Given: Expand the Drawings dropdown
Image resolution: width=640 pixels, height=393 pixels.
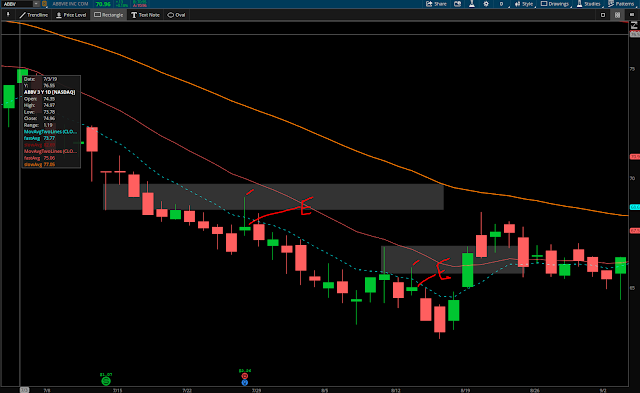Looking at the screenshot, I should tap(555, 4).
